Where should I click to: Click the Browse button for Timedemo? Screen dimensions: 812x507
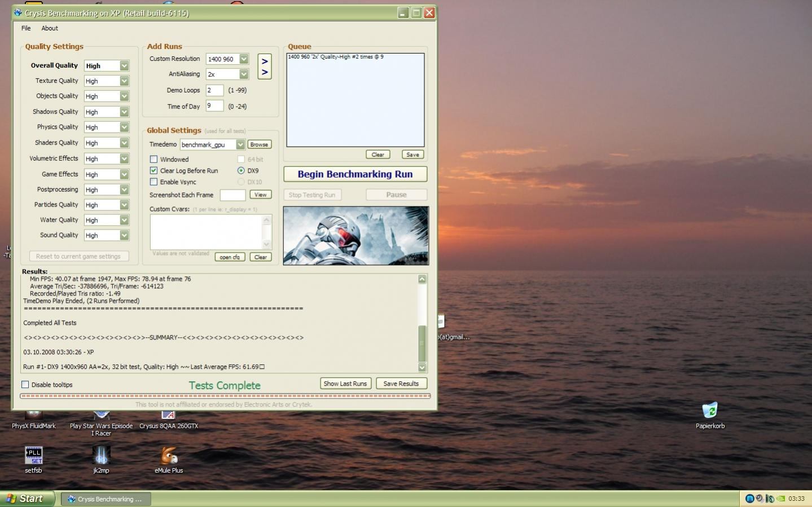pyautogui.click(x=260, y=145)
